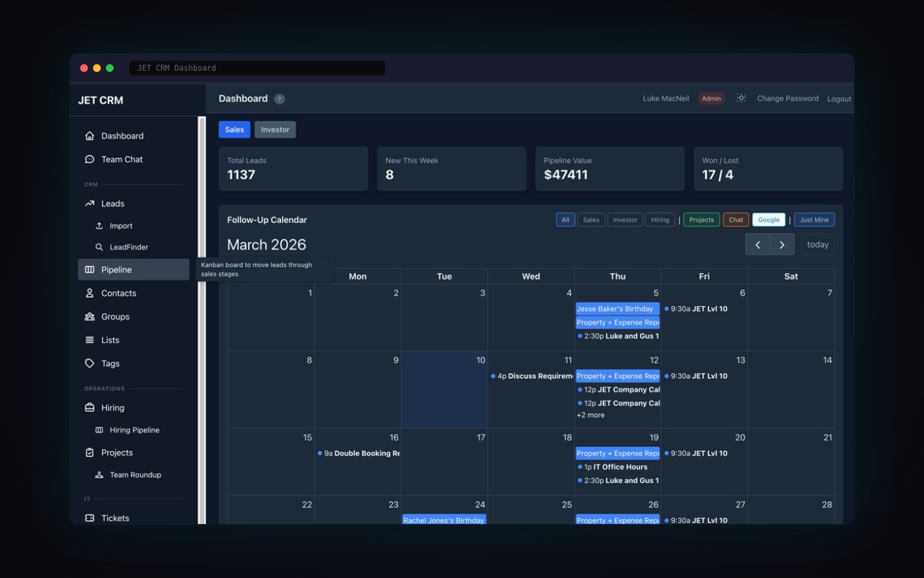Viewport: 924px width, 578px height.
Task: Open LeadFinder using the magnifier icon
Action: tap(99, 247)
